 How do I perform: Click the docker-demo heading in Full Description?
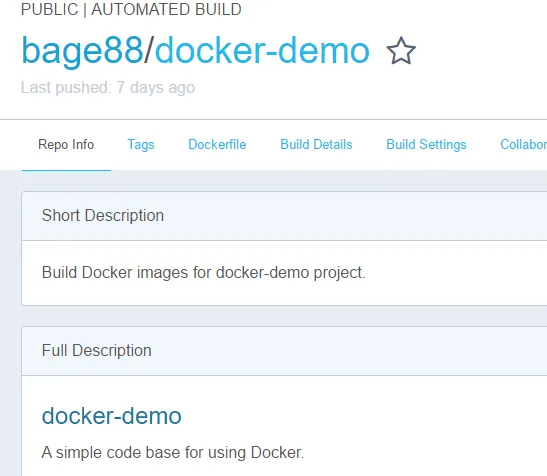click(x=112, y=416)
